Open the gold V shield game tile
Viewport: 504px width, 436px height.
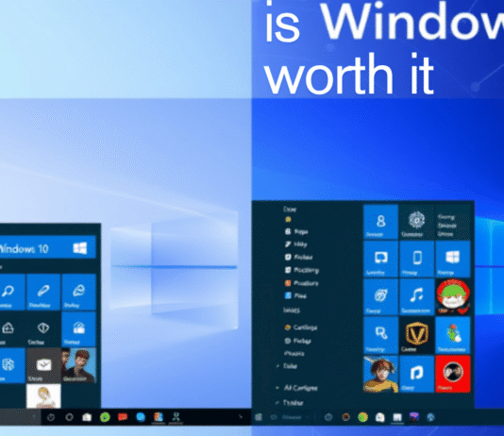(416, 335)
